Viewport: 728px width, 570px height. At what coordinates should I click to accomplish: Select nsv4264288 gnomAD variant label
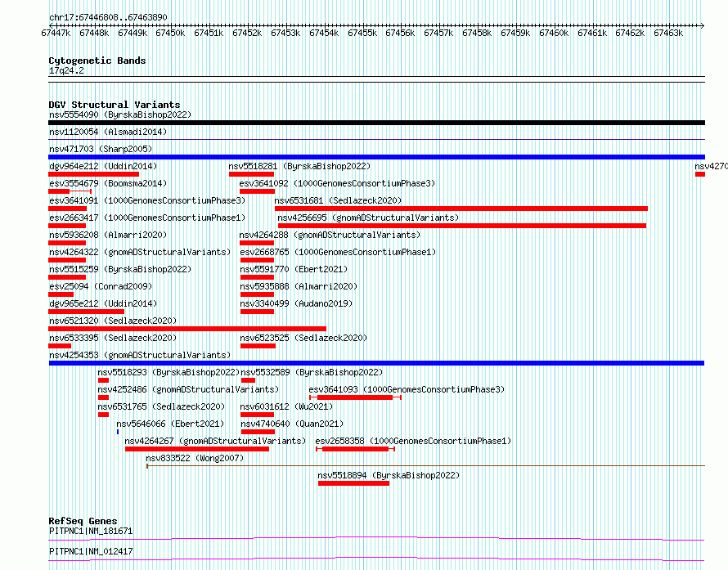[330, 235]
